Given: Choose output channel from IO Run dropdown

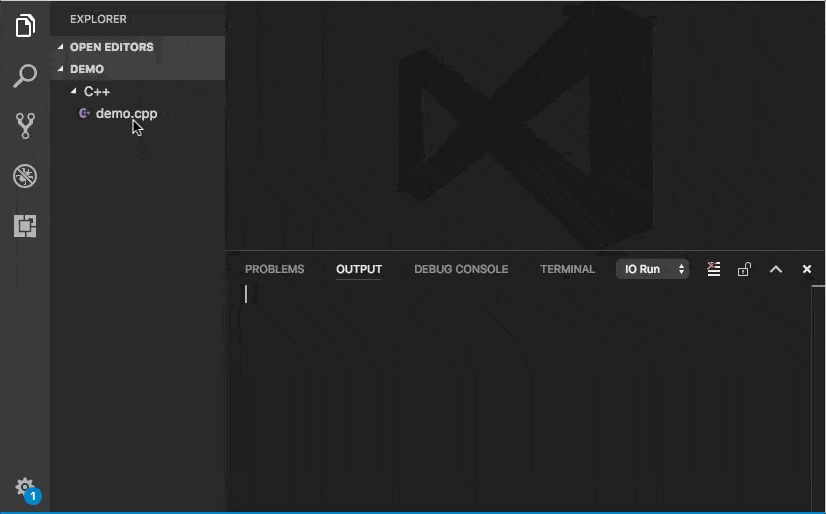Looking at the screenshot, I should click(652, 269).
